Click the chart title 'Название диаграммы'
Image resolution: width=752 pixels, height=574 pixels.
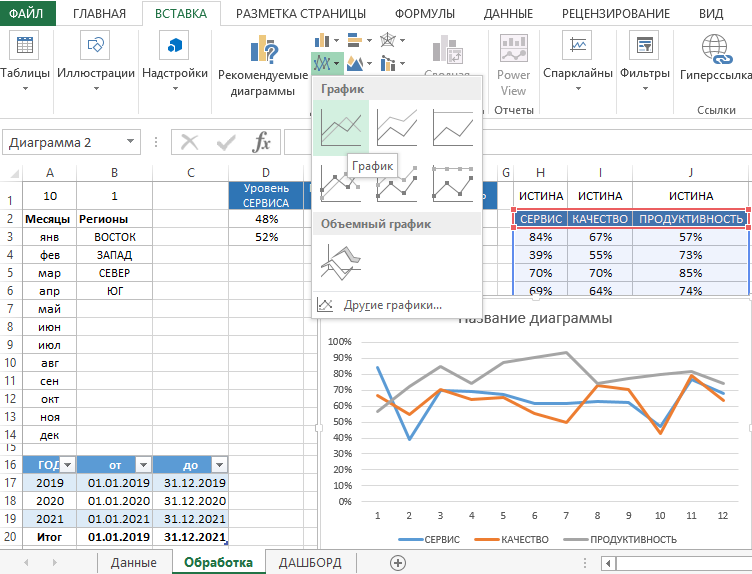[x=534, y=319]
